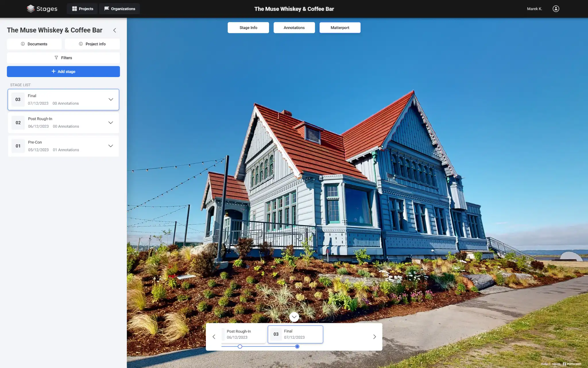Open the Projects page
The height and width of the screenshot is (368, 588).
(82, 9)
